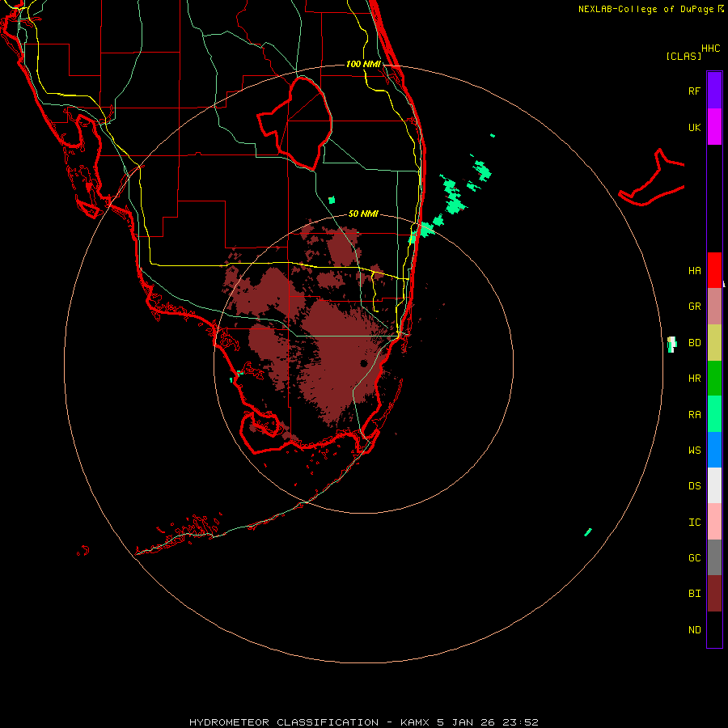Click the RF legend label
This screenshot has height=728, width=728.
(x=694, y=91)
